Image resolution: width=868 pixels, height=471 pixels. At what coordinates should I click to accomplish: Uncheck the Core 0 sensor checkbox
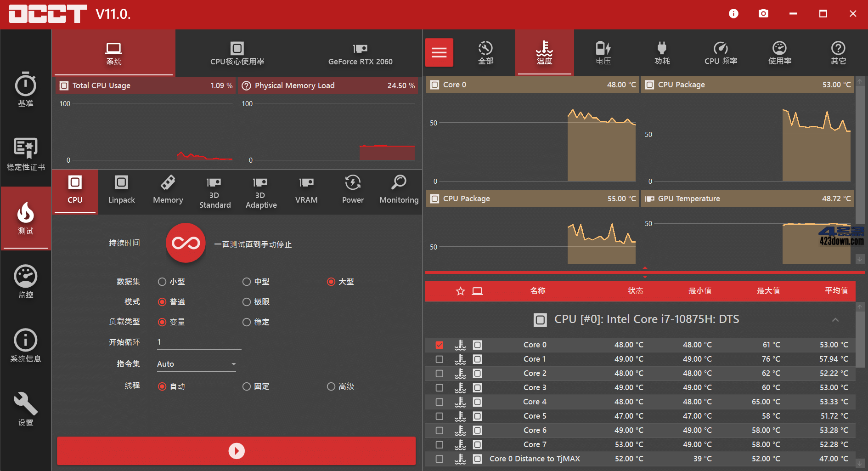pos(440,345)
